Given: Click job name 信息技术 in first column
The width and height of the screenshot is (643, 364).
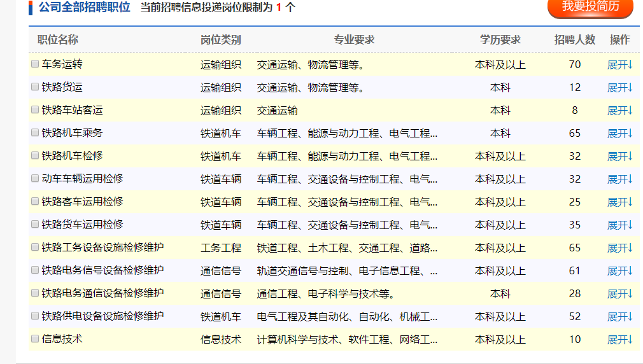Looking at the screenshot, I should [62, 339].
